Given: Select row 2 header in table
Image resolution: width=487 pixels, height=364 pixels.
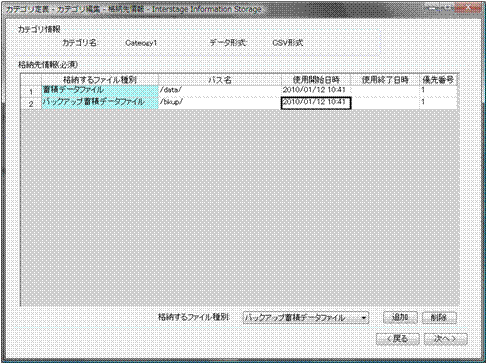Looking at the screenshot, I should (x=31, y=103).
